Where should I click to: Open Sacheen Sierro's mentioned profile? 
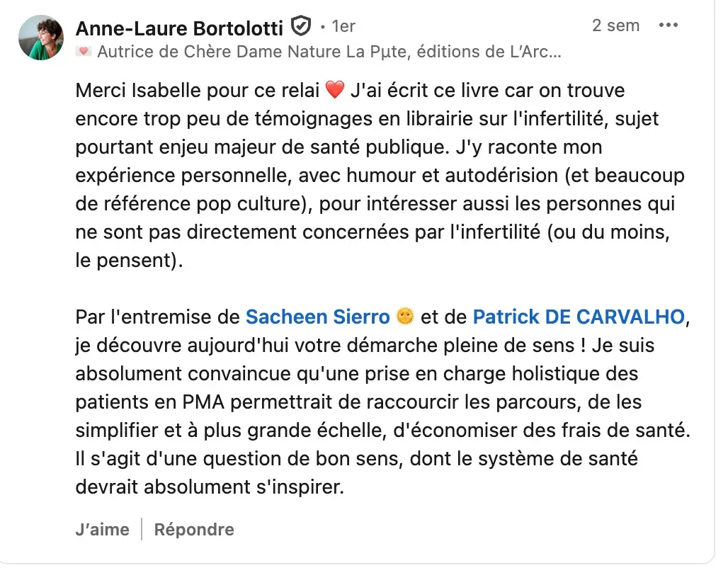click(317, 317)
